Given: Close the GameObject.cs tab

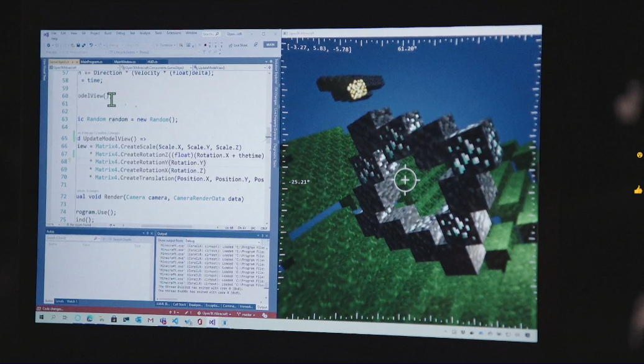Looking at the screenshot, I should 77,62.
